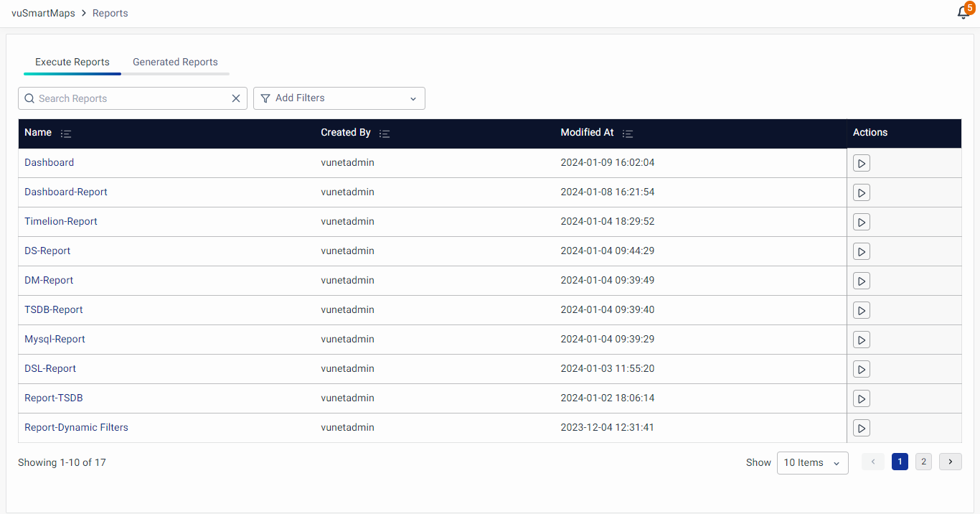The width and height of the screenshot is (980, 514).
Task: Sort by the Created By column icon
Action: 385,134
